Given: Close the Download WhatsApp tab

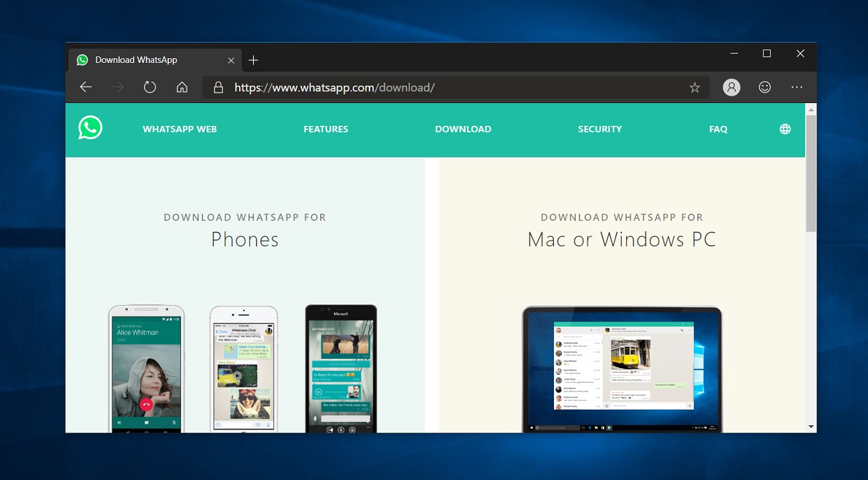Looking at the screenshot, I should pyautogui.click(x=231, y=60).
